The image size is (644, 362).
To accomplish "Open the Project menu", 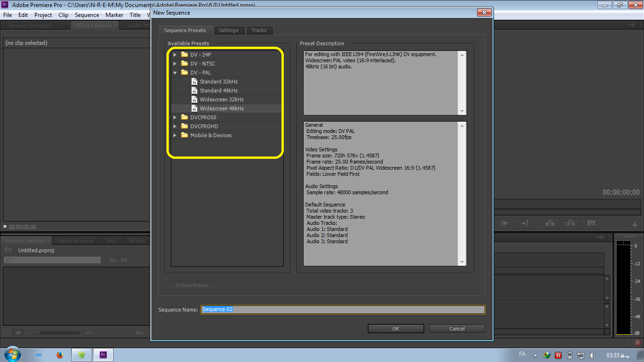I will (x=43, y=15).
